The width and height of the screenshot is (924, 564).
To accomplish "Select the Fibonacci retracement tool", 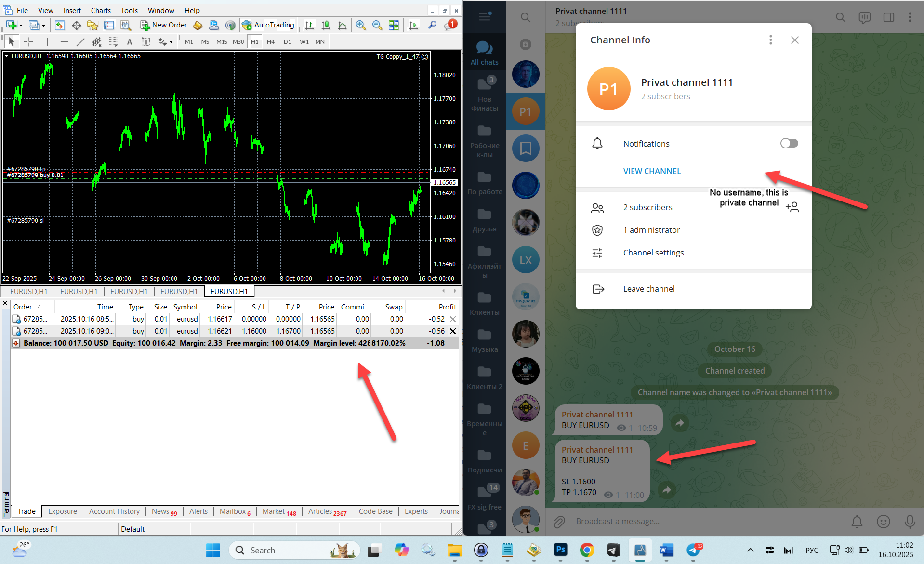I will click(x=113, y=42).
